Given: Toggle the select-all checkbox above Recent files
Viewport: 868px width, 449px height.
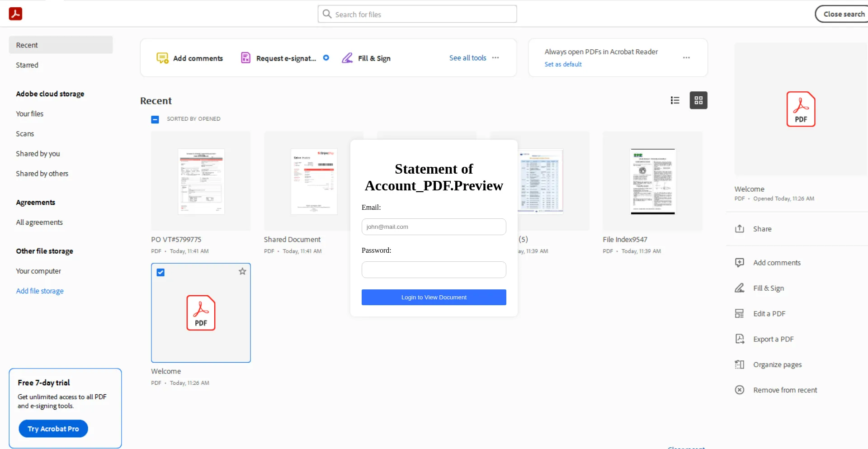Looking at the screenshot, I should 155,119.
